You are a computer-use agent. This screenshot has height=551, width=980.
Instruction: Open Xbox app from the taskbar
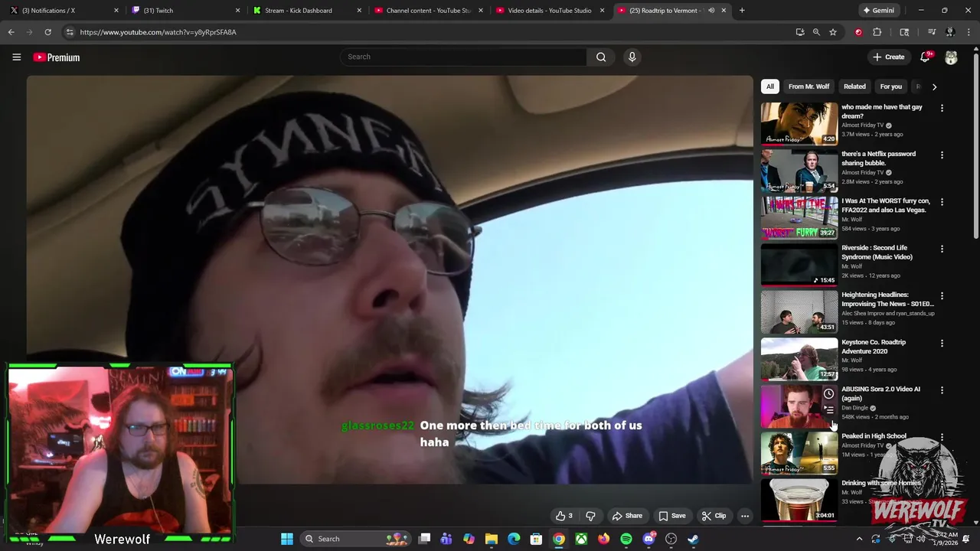(582, 539)
